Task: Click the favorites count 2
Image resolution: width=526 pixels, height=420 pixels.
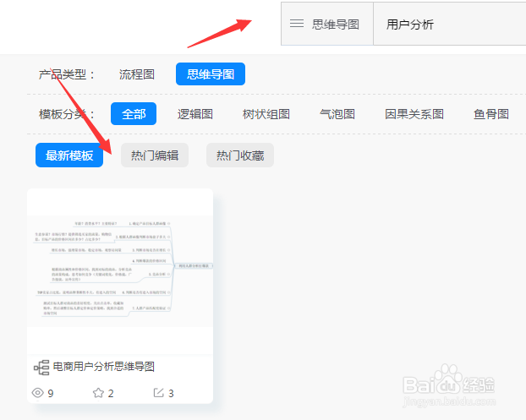Action: pos(111,393)
